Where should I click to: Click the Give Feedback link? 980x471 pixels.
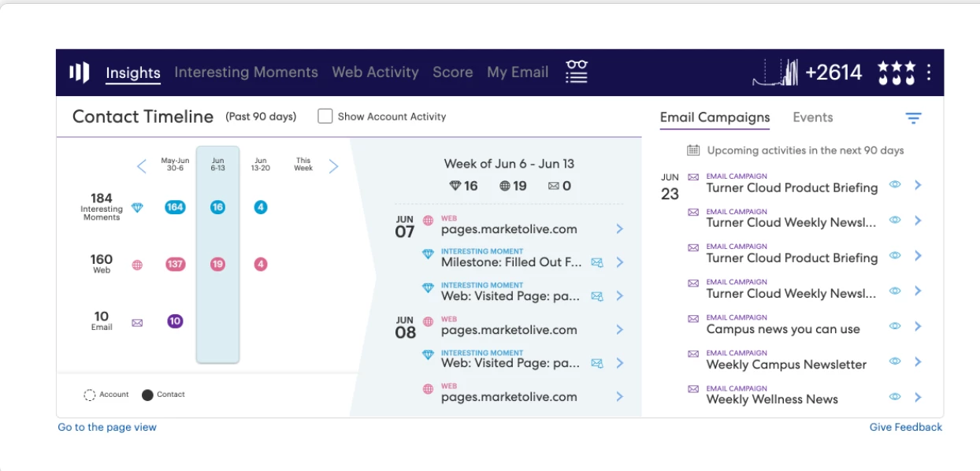(906, 428)
